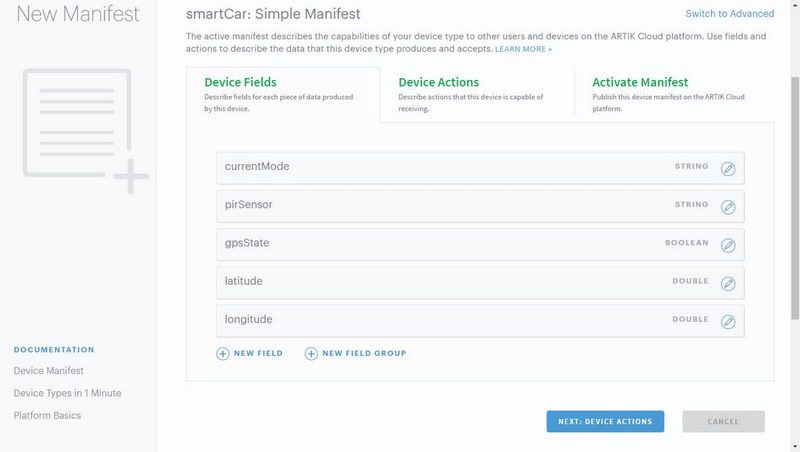The height and width of the screenshot is (452, 800).
Task: Click the pirSensor edit pencil icon
Action: (728, 207)
